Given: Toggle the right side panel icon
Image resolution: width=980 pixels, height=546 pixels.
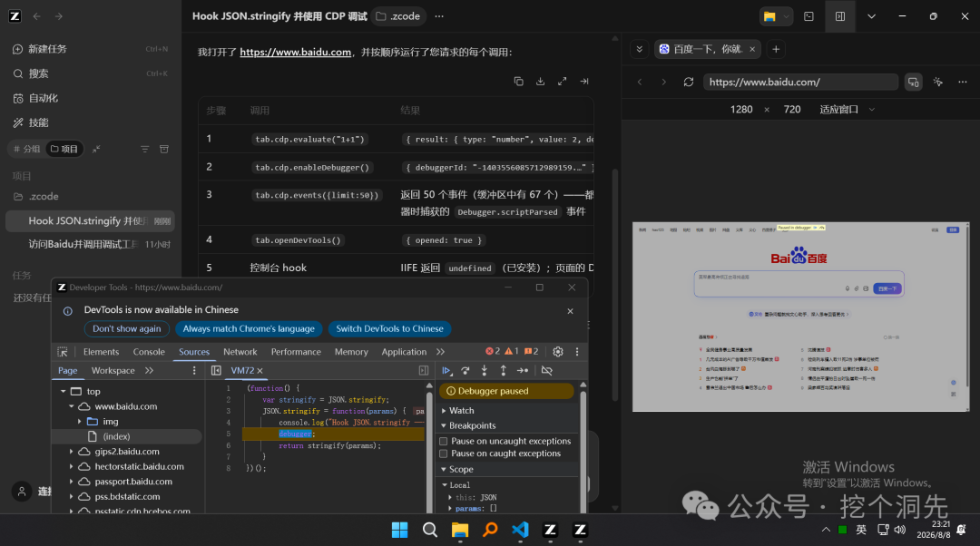Looking at the screenshot, I should tap(840, 16).
